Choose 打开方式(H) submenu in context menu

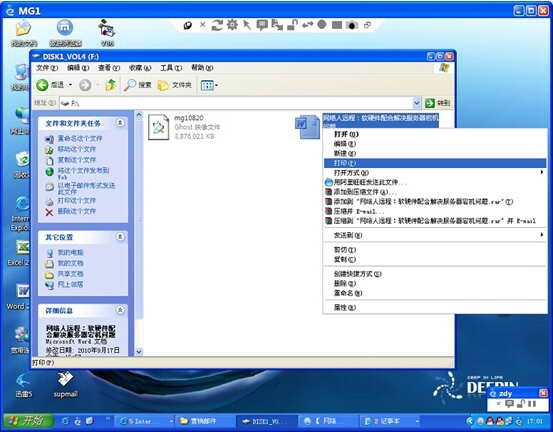(351, 173)
